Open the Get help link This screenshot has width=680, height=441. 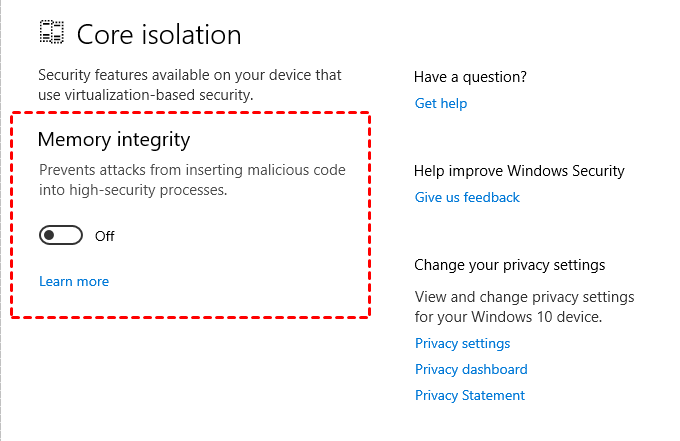click(x=441, y=103)
